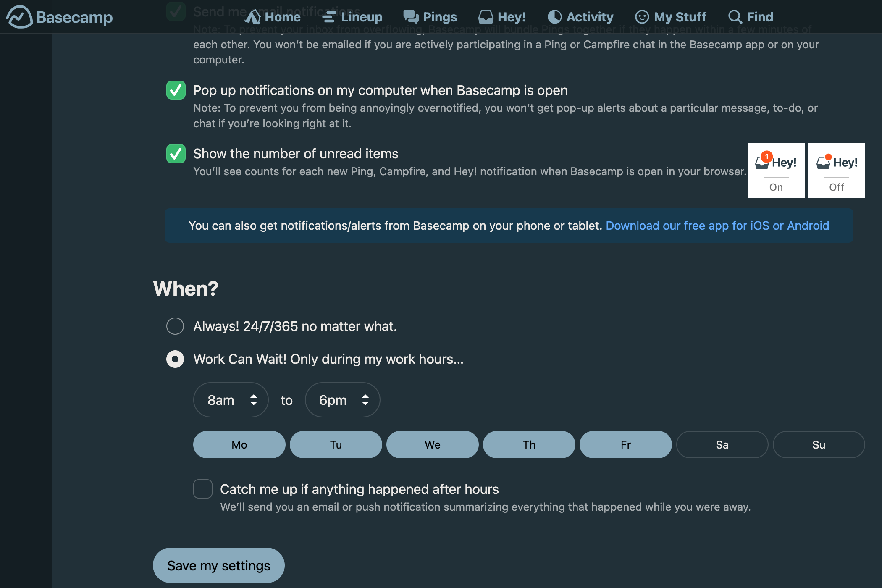The width and height of the screenshot is (882, 588).
Task: Open My Stuff smiley face icon
Action: [642, 17]
